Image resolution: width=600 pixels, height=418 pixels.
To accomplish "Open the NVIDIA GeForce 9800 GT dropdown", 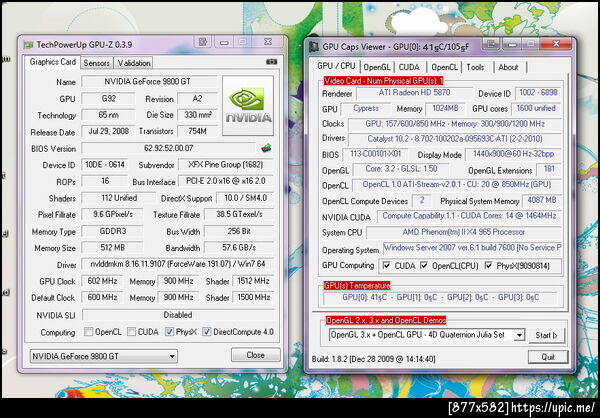I will click(103, 356).
